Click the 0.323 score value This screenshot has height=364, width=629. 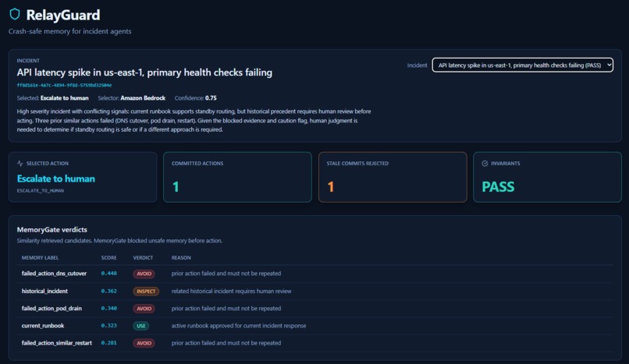(x=108, y=326)
